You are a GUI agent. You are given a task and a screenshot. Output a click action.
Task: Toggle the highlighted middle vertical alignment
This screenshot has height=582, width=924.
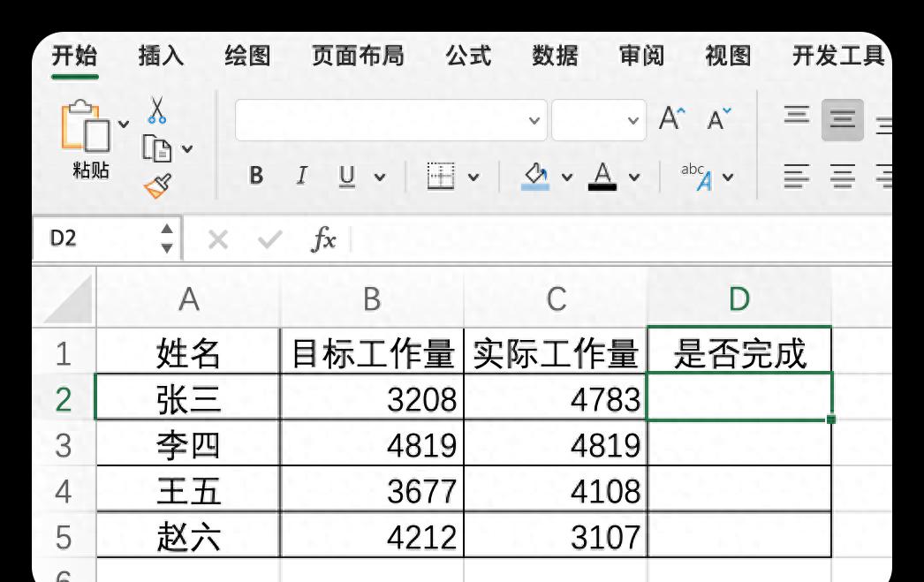click(x=843, y=120)
